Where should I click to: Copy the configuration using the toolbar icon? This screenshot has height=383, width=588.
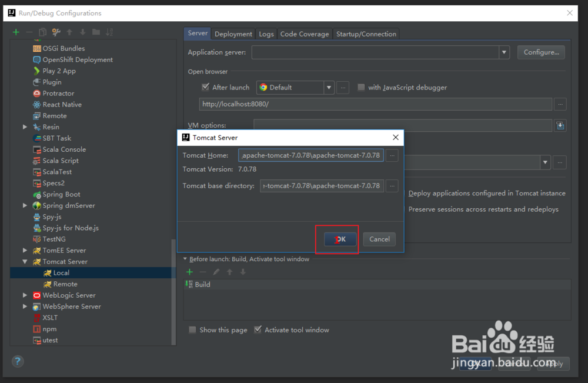43,32
